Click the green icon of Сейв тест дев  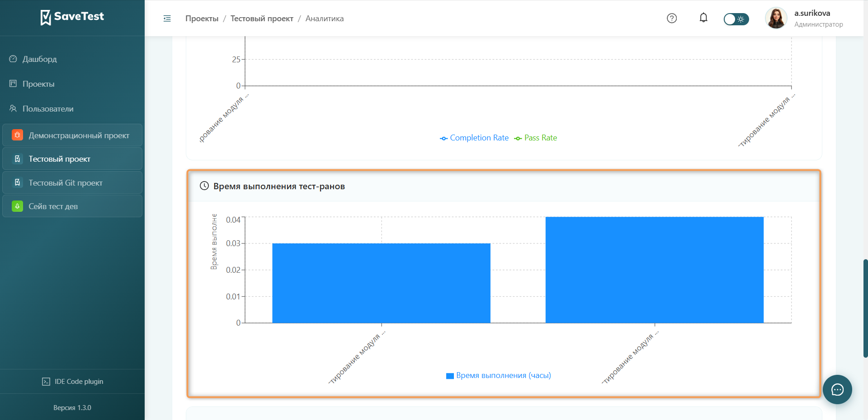[x=17, y=206]
